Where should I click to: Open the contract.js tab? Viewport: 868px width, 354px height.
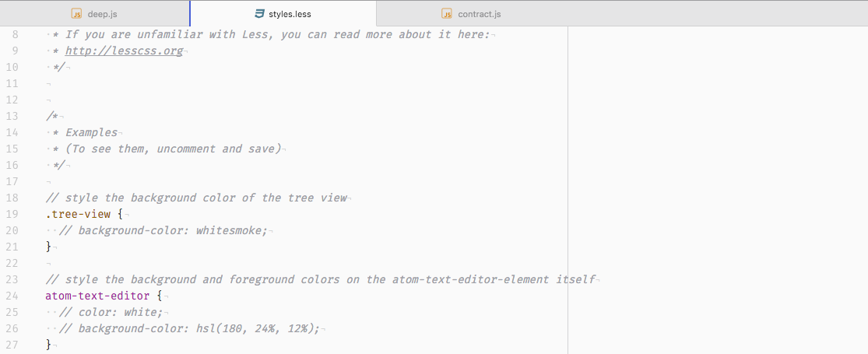click(x=480, y=14)
